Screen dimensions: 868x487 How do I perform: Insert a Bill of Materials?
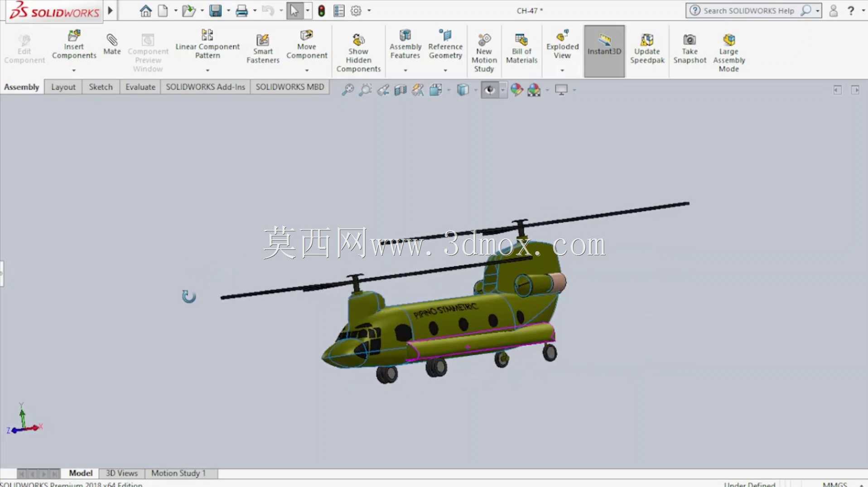click(521, 49)
